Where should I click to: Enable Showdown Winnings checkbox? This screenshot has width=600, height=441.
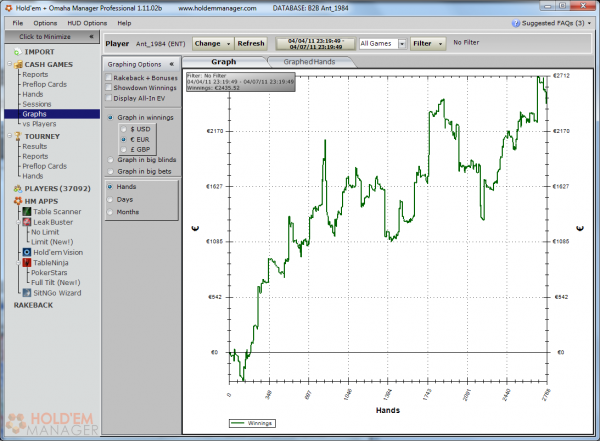pos(109,87)
